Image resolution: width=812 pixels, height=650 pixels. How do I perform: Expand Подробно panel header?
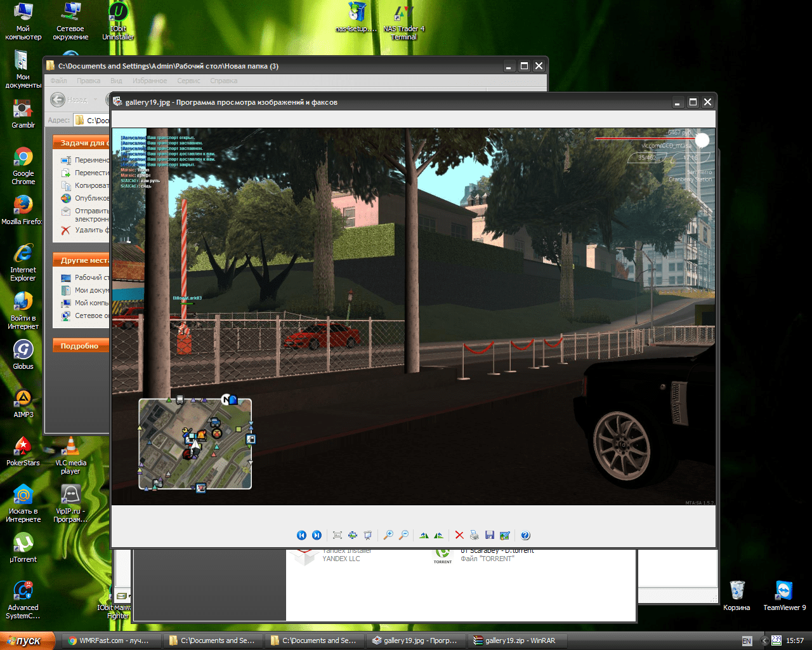(x=81, y=346)
